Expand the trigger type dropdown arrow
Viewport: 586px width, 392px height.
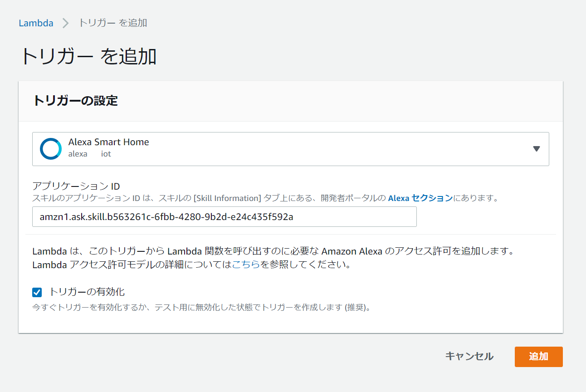(x=537, y=149)
